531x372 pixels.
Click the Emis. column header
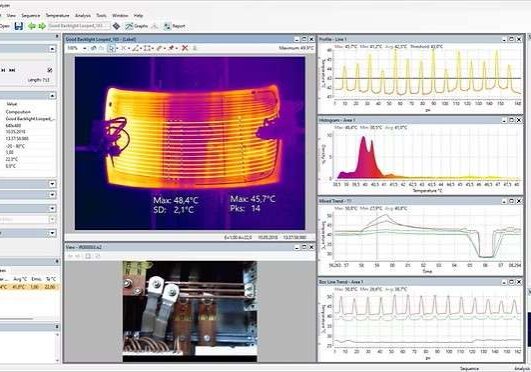click(x=36, y=279)
